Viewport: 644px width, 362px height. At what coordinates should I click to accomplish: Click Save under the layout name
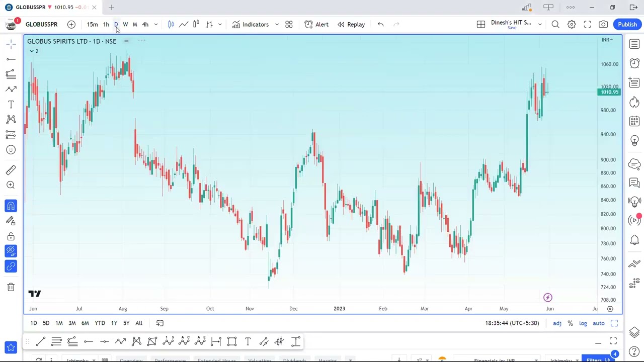point(512,28)
